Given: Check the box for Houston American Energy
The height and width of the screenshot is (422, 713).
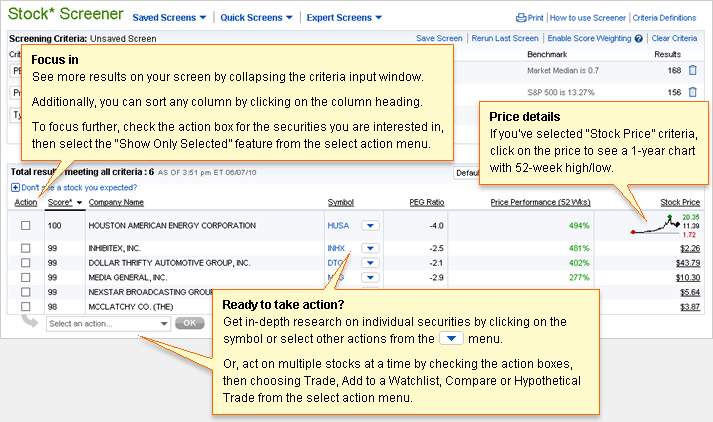Looking at the screenshot, I should pos(26,226).
